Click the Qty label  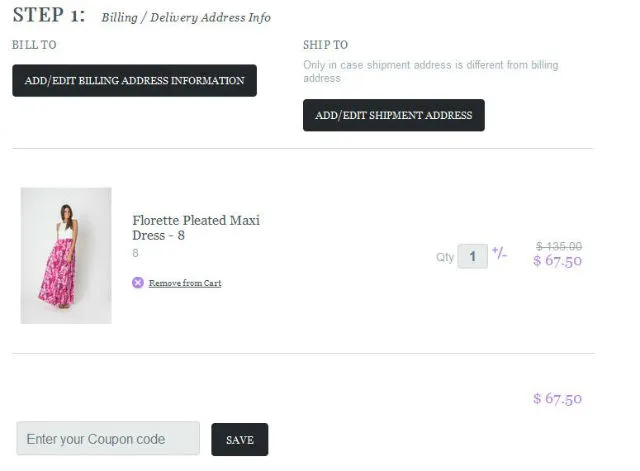444,257
